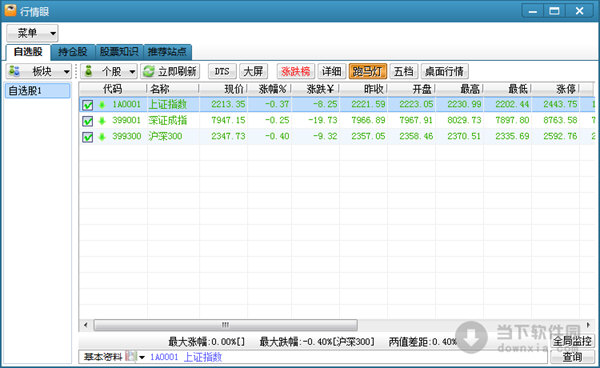Click the -19.73 change cell

[323, 120]
